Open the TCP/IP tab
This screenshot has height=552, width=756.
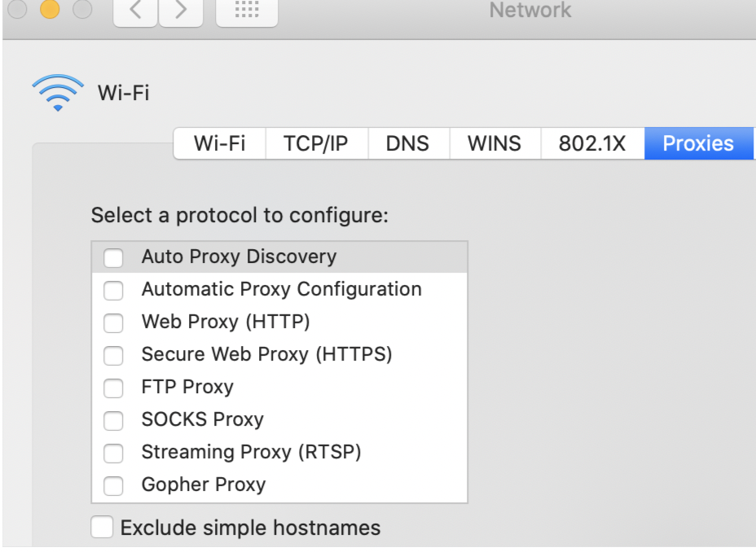(316, 143)
